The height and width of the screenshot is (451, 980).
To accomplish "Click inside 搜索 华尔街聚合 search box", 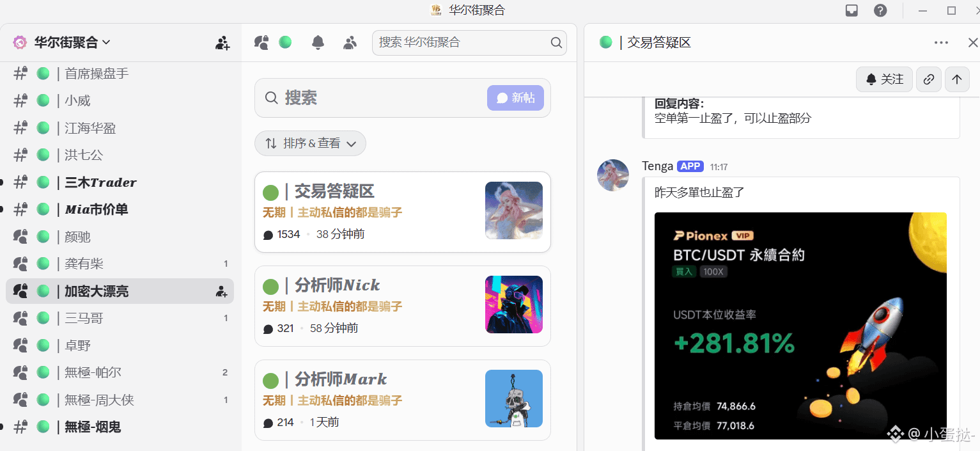I will click(x=469, y=42).
